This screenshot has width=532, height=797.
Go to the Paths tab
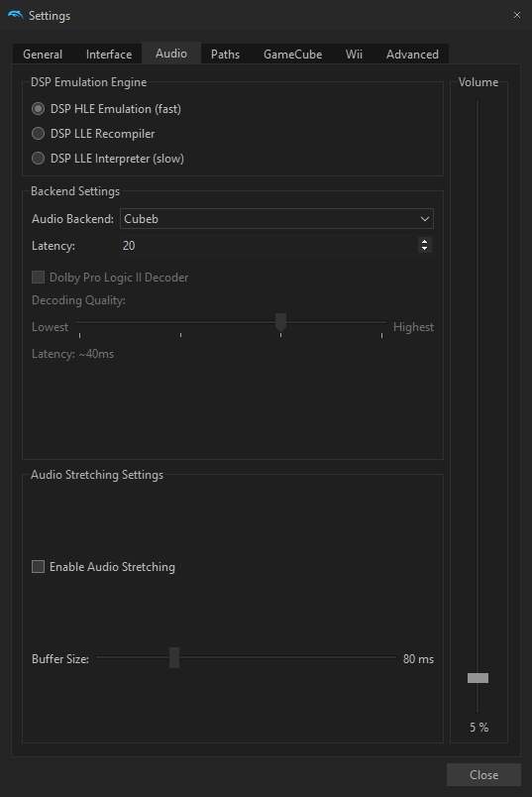(x=225, y=55)
